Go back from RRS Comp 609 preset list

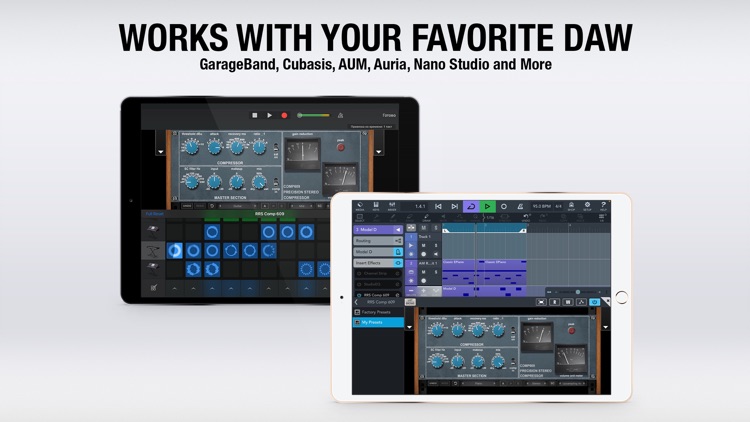356,302
